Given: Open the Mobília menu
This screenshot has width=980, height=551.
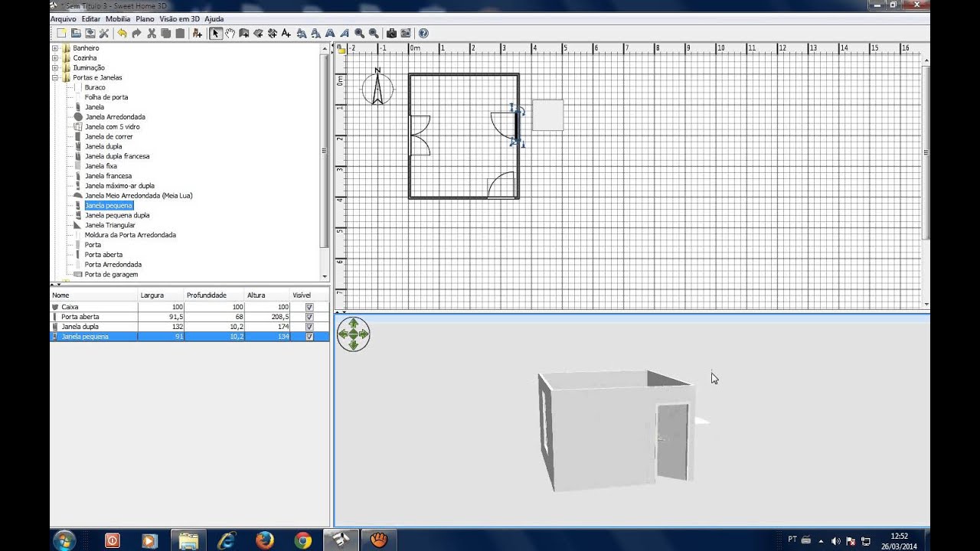Looking at the screenshot, I should (118, 18).
